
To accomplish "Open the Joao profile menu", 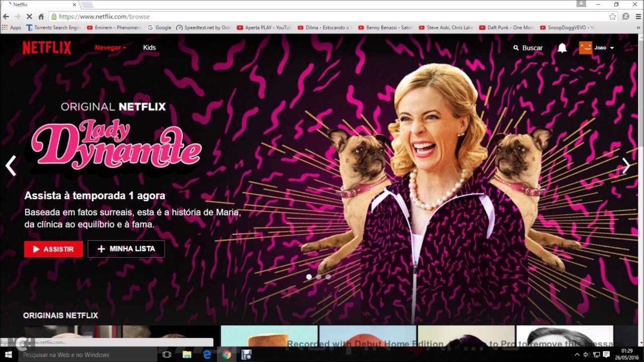I will (597, 48).
